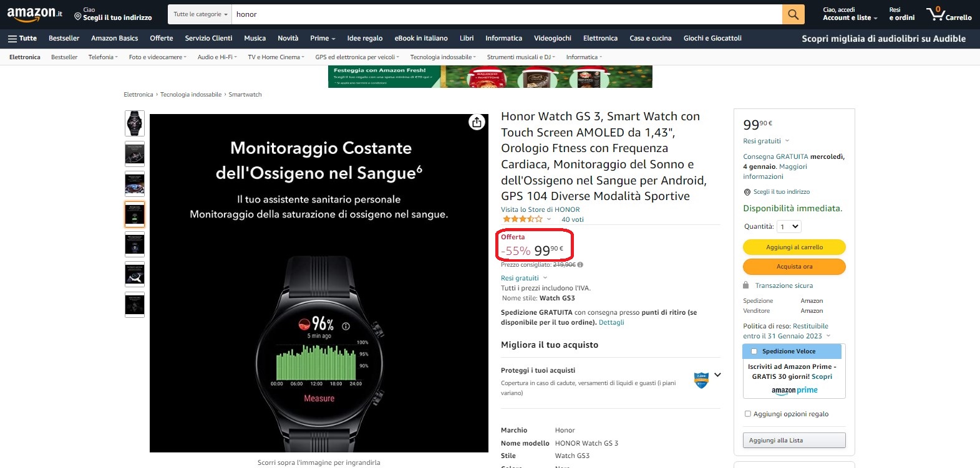Screen dimensions: 980x468
Task: Open the Tutte le categorie search dropdown
Action: tap(200, 14)
